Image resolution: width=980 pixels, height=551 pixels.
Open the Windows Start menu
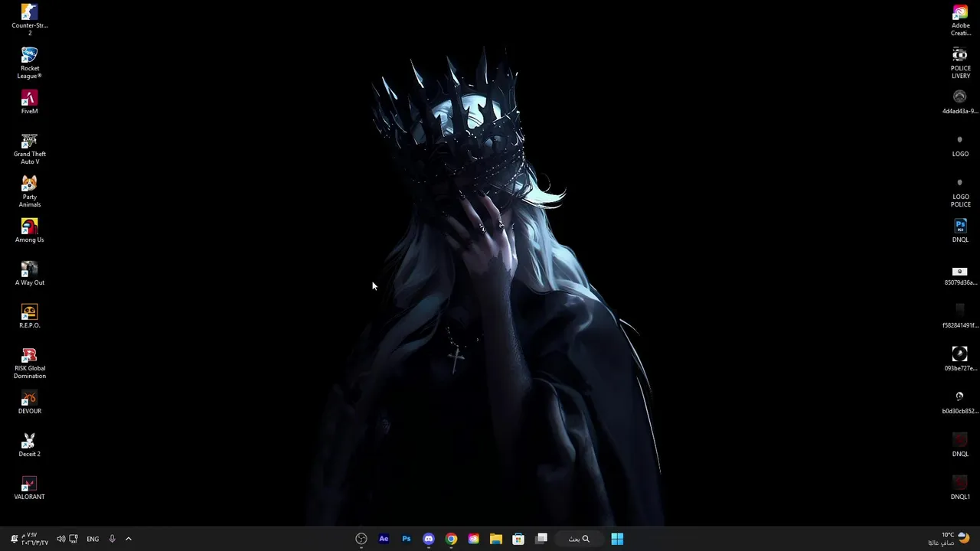pyautogui.click(x=617, y=539)
